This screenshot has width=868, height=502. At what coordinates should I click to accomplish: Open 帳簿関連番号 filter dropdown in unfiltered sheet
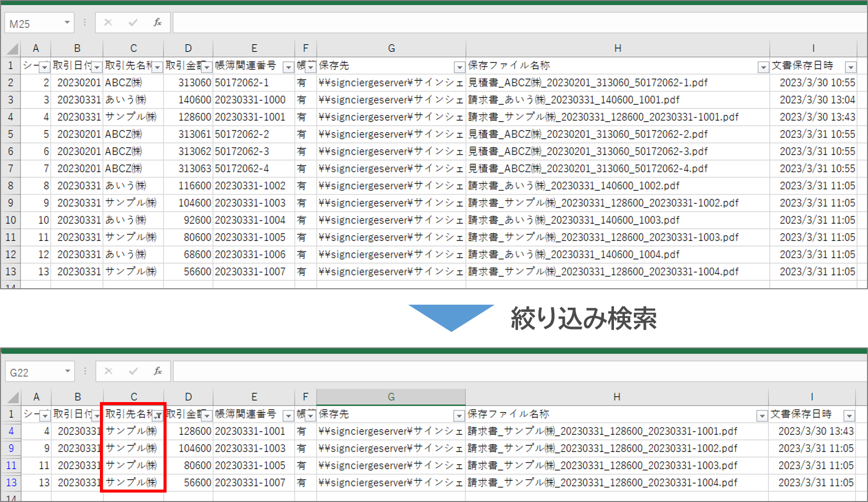click(x=288, y=67)
